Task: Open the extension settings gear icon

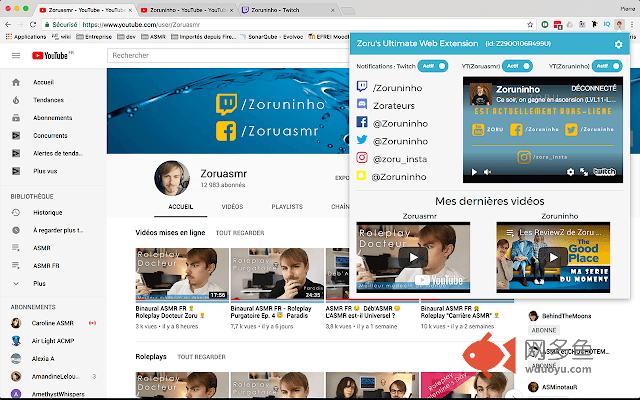Action: coord(618,44)
